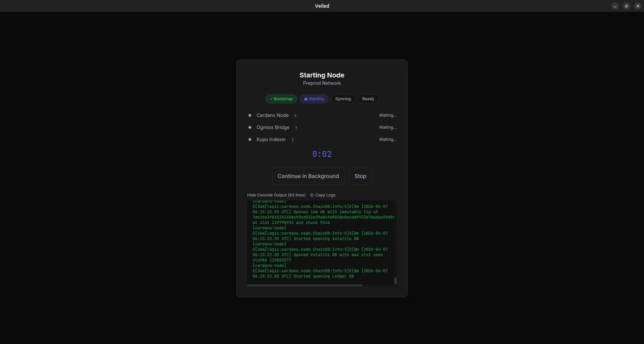Open help icon next to Kupo Indexer
The image size is (644, 344).
point(292,140)
